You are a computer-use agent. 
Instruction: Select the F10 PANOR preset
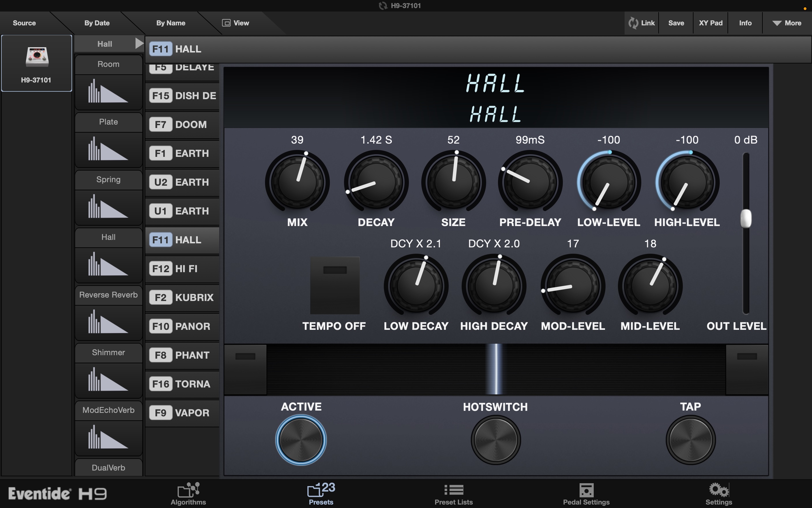coord(183,327)
